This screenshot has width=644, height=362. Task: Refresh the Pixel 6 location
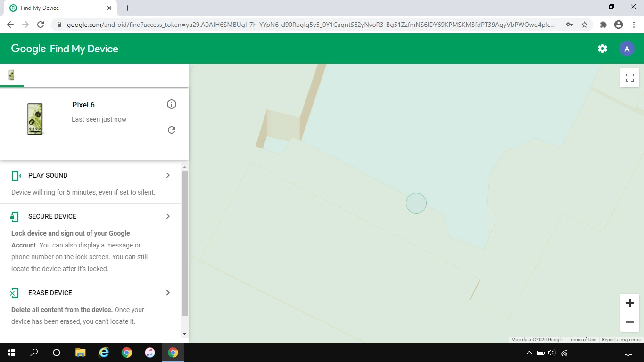172,130
